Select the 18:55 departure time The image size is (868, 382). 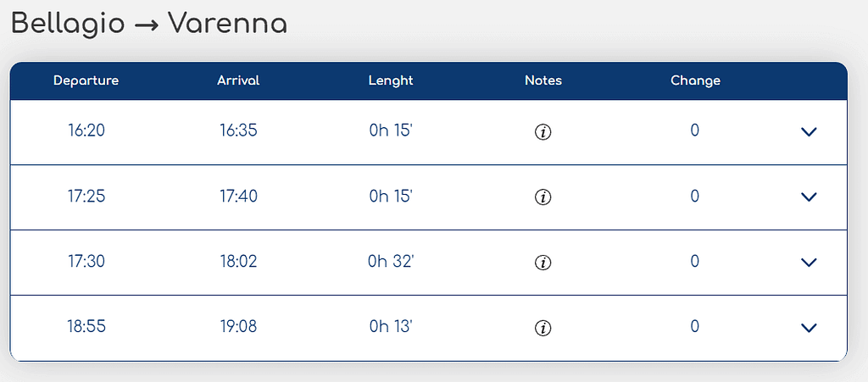[86, 327]
